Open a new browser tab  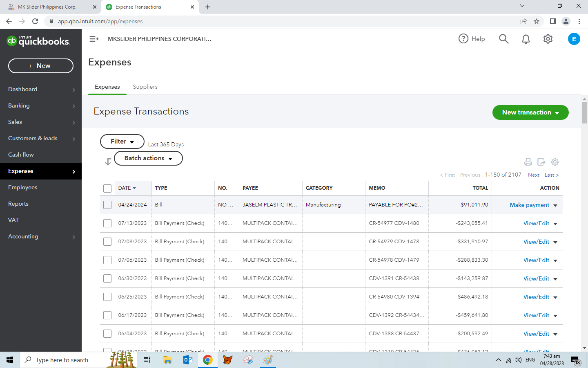208,7
